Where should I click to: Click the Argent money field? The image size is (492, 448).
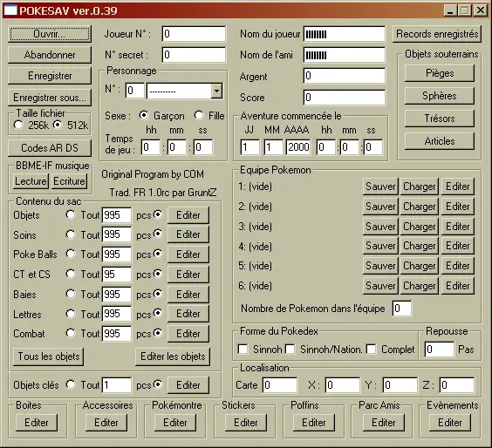(x=345, y=76)
